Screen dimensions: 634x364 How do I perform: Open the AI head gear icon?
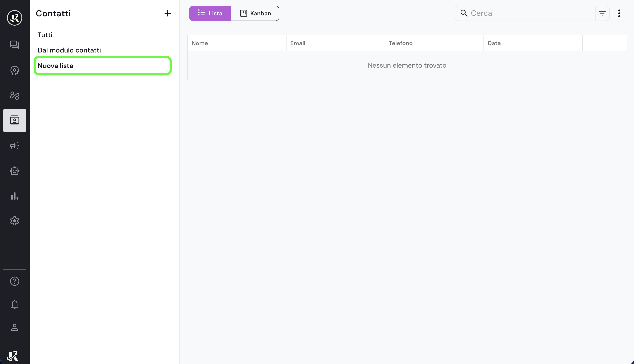tap(15, 71)
